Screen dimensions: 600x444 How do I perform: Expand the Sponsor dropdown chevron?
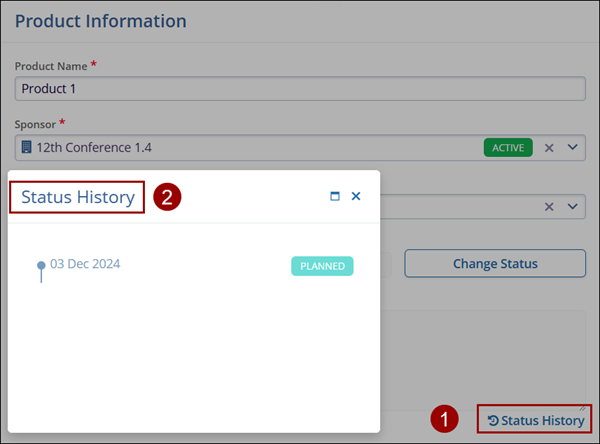point(573,148)
